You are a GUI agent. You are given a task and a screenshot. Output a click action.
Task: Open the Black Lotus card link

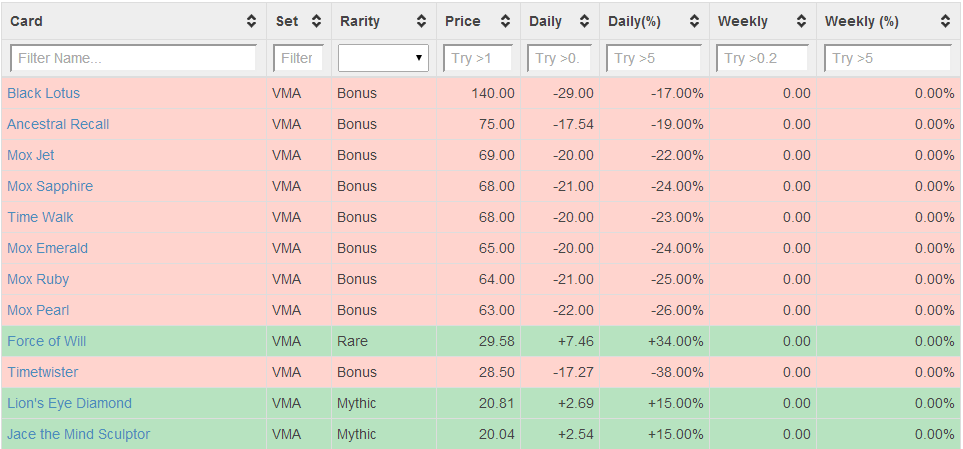pos(43,93)
